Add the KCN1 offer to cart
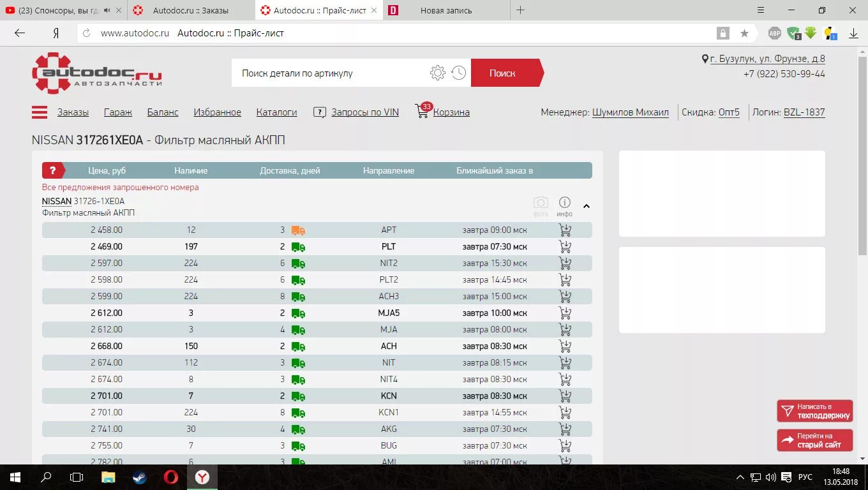 click(x=565, y=413)
